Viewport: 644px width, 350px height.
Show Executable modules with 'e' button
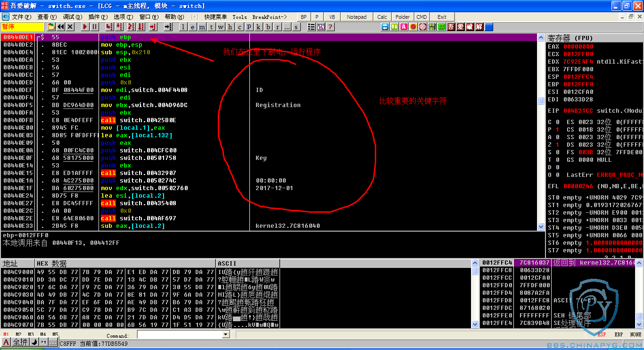[x=192, y=27]
